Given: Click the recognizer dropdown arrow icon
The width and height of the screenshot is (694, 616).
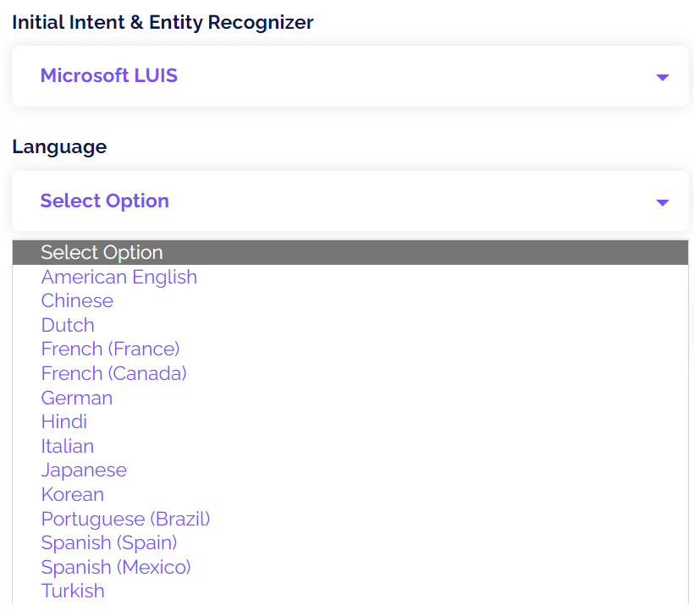Looking at the screenshot, I should (662, 78).
